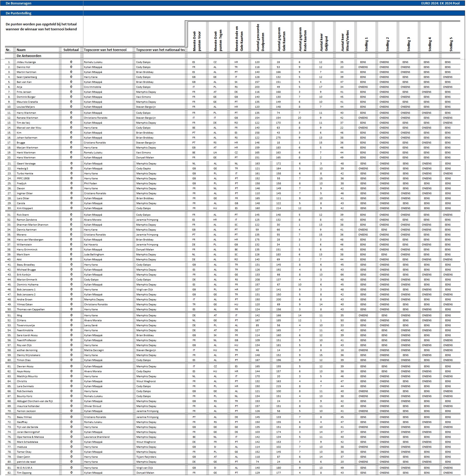Click the name 'Abbygail Dorchain-van de Rijt'
Screen dimensions: 466x476
coord(35,401)
